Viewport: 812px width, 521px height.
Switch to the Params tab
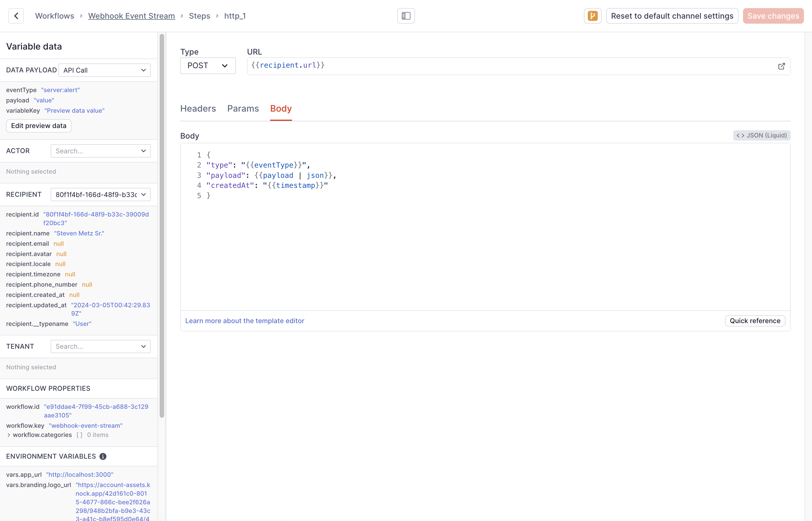pos(243,108)
